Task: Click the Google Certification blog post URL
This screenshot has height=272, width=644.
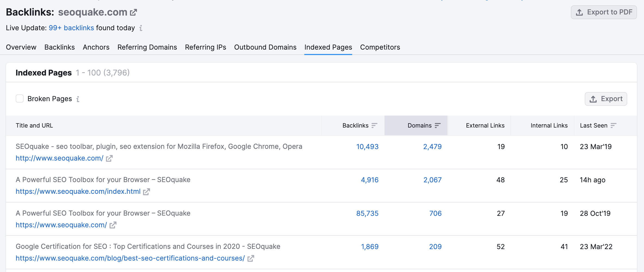Action: [x=130, y=258]
